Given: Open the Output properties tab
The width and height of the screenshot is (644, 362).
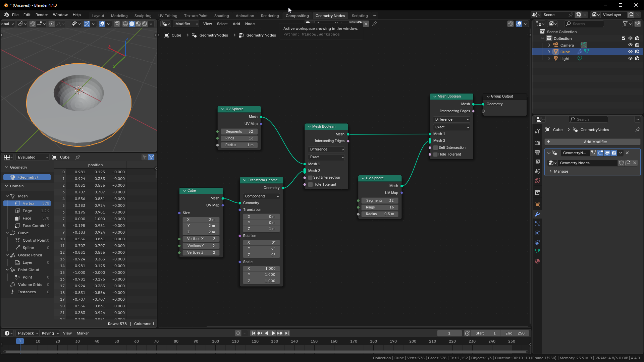Looking at the screenshot, I should (x=537, y=152).
